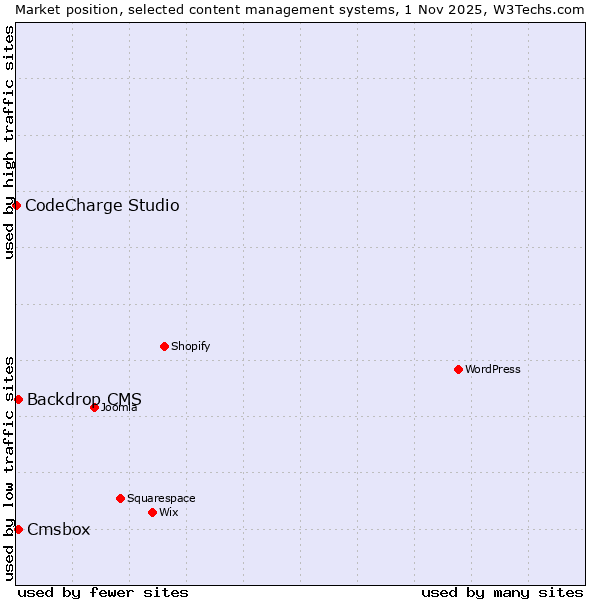Select the Shopify red diamond marker

click(164, 346)
